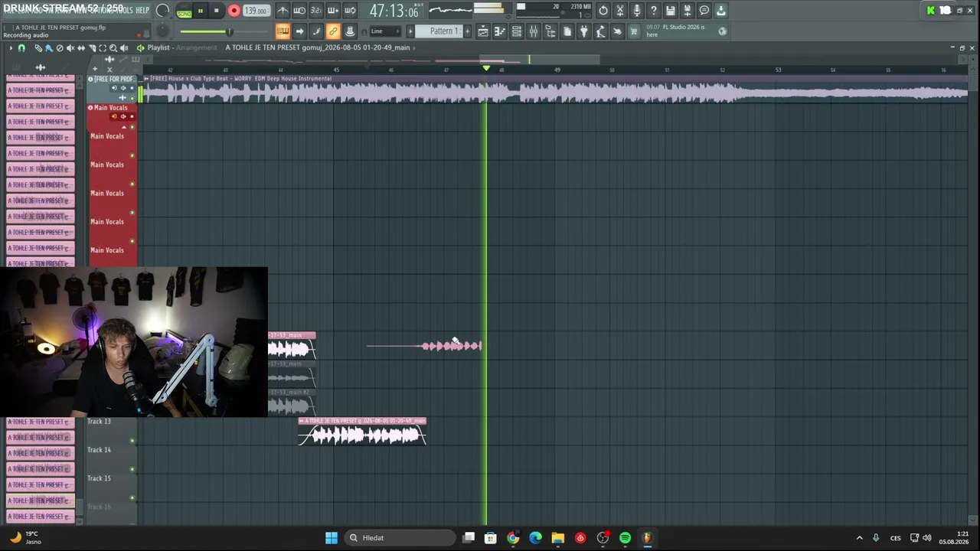Mute Track 13 with its green LED
Viewport: 980px width, 551px height.
tap(132, 441)
